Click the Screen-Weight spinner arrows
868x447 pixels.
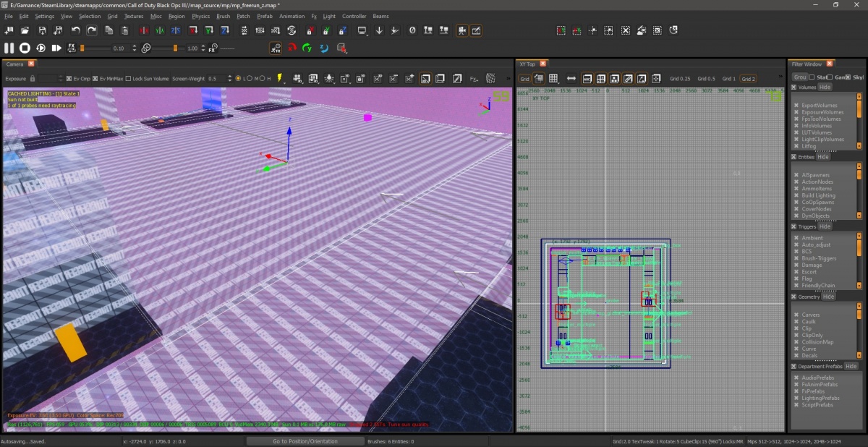230,78
